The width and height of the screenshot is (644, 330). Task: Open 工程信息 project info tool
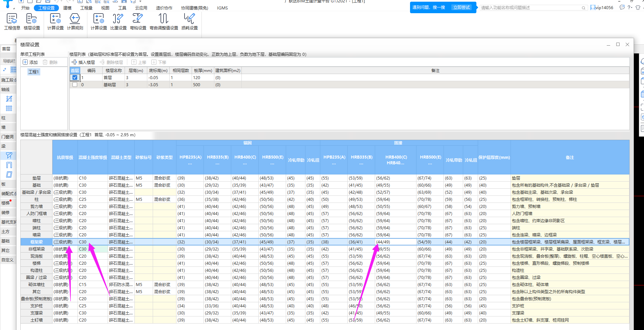click(12, 22)
